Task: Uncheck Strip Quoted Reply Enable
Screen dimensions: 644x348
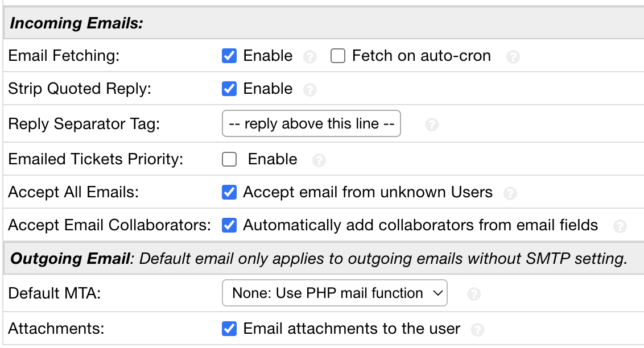Action: pos(229,89)
